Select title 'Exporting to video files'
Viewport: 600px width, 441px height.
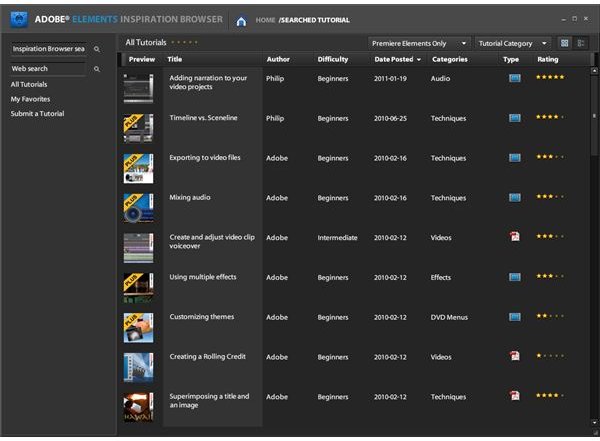pyautogui.click(x=205, y=158)
